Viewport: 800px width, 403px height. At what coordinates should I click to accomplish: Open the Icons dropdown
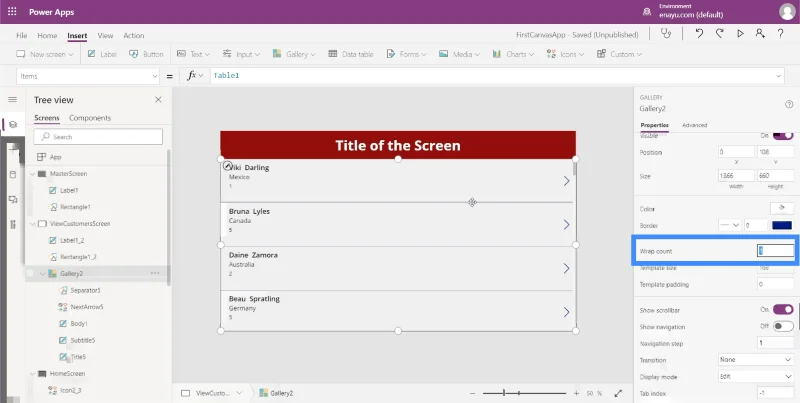coord(565,54)
